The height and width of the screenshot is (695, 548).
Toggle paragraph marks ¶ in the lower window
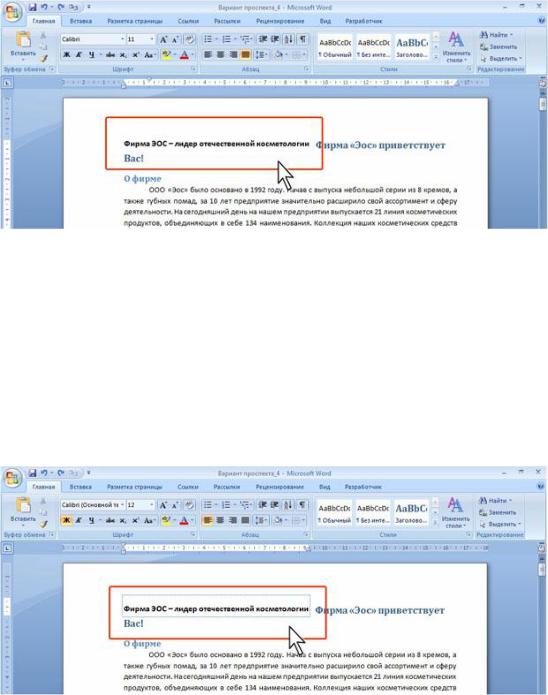[x=302, y=505]
